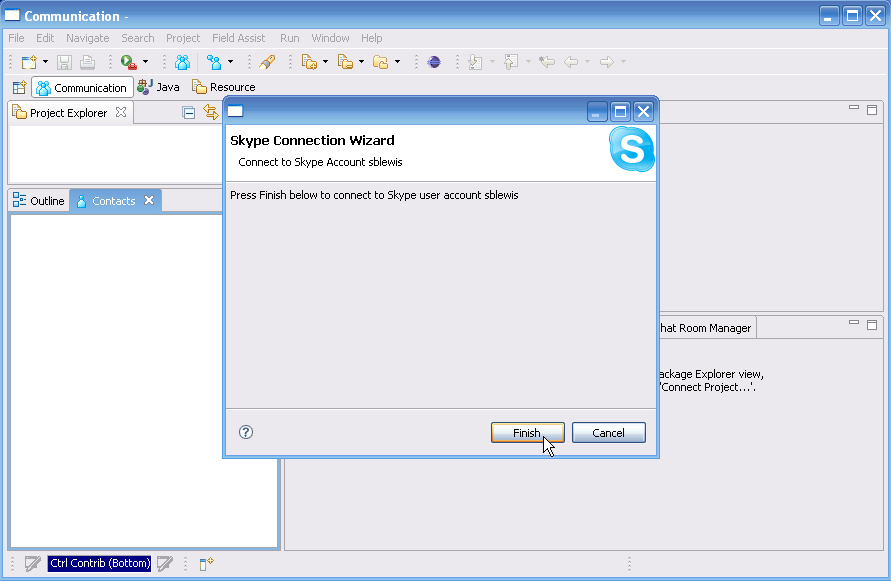Click the Fast View icon in status bar
Screen dimensions: 891x581
(x=206, y=563)
